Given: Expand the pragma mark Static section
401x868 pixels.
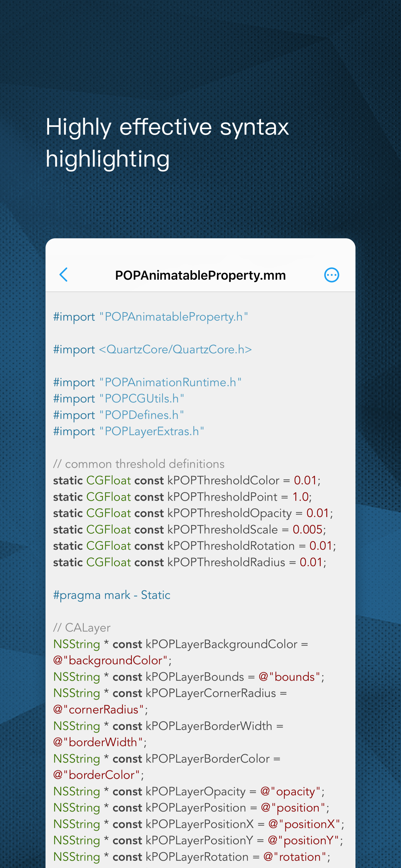Looking at the screenshot, I should tap(112, 595).
